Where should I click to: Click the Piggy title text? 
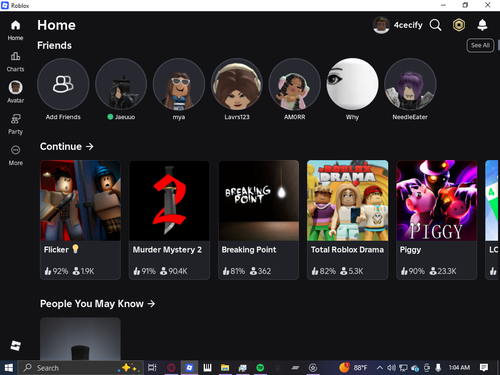410,250
